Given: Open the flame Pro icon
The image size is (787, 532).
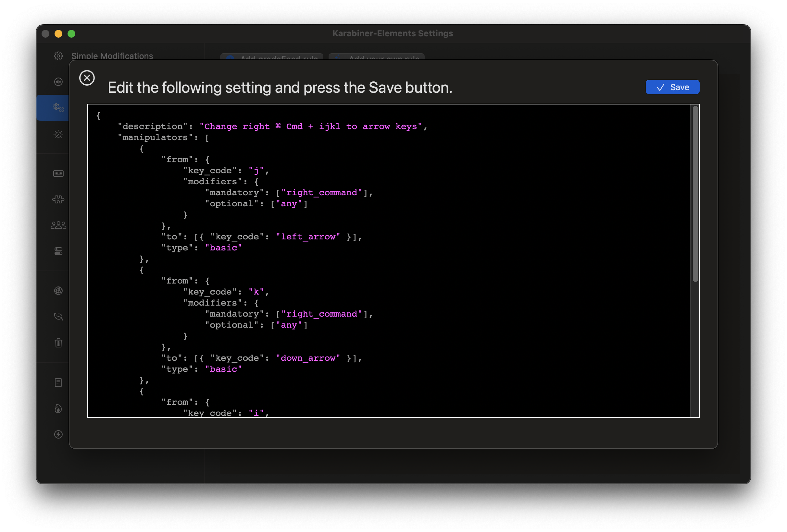Looking at the screenshot, I should pyautogui.click(x=58, y=408).
